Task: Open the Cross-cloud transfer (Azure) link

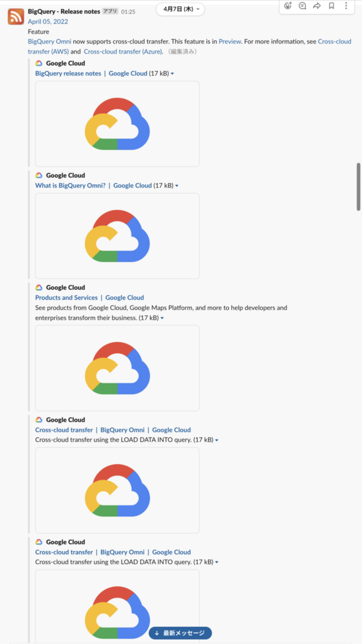Action: 123,51
